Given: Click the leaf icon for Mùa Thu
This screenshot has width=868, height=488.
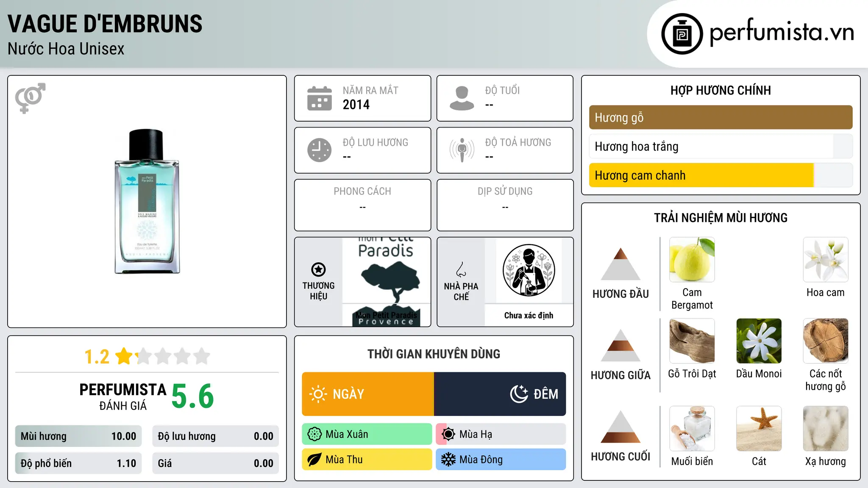Looking at the screenshot, I should (x=314, y=460).
